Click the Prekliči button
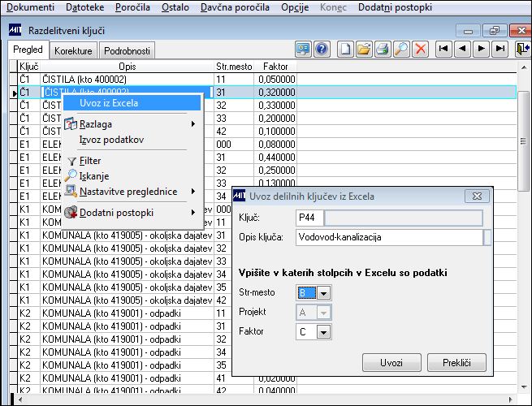This screenshot has width=532, height=406. (x=456, y=363)
